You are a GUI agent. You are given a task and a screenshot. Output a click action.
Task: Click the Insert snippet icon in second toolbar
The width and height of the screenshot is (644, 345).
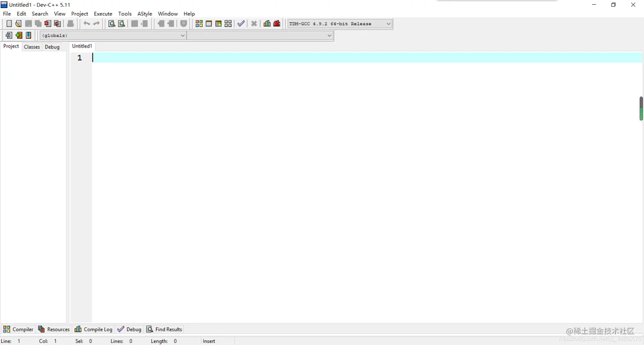click(x=9, y=35)
